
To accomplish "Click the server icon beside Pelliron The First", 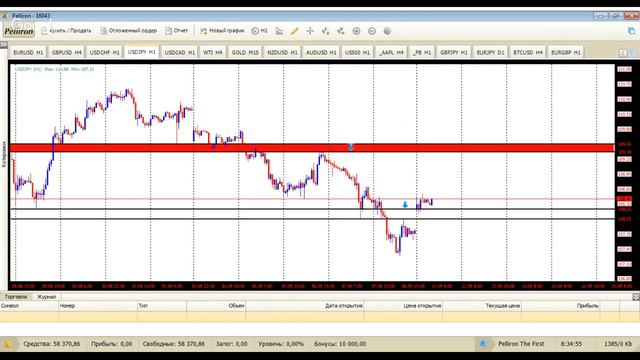I will (483, 344).
